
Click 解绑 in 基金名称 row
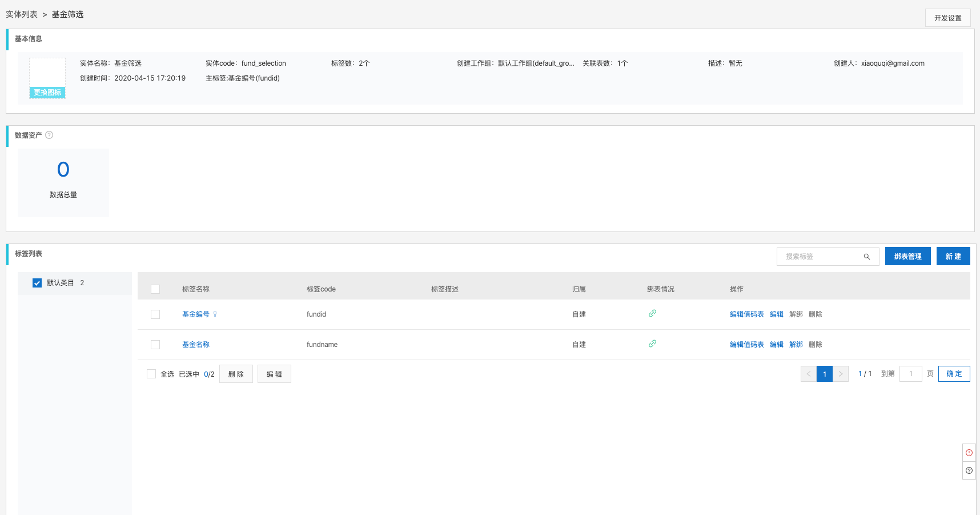(796, 345)
